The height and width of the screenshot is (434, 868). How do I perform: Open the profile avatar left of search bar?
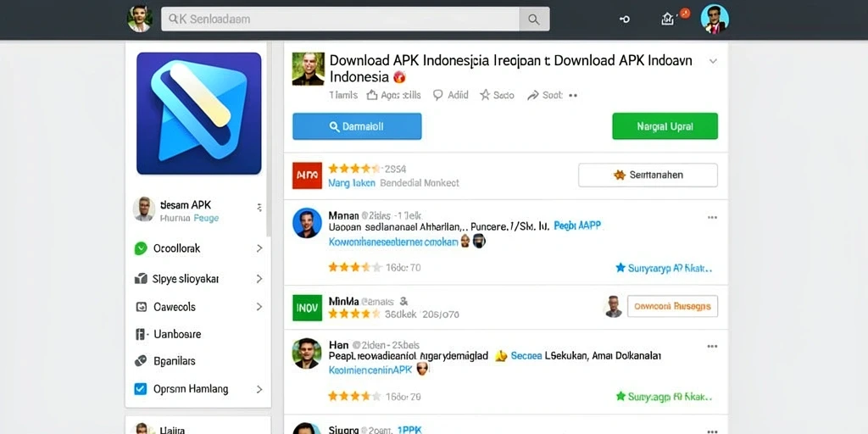140,19
